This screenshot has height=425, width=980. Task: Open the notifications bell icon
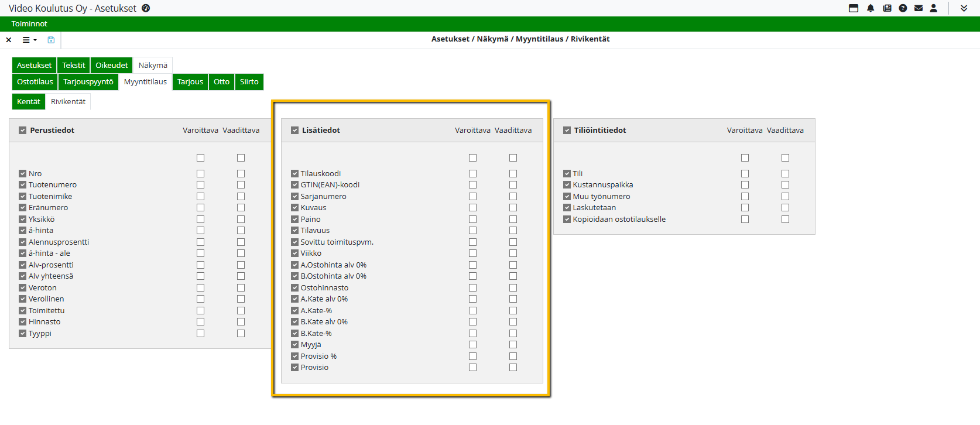tap(871, 8)
